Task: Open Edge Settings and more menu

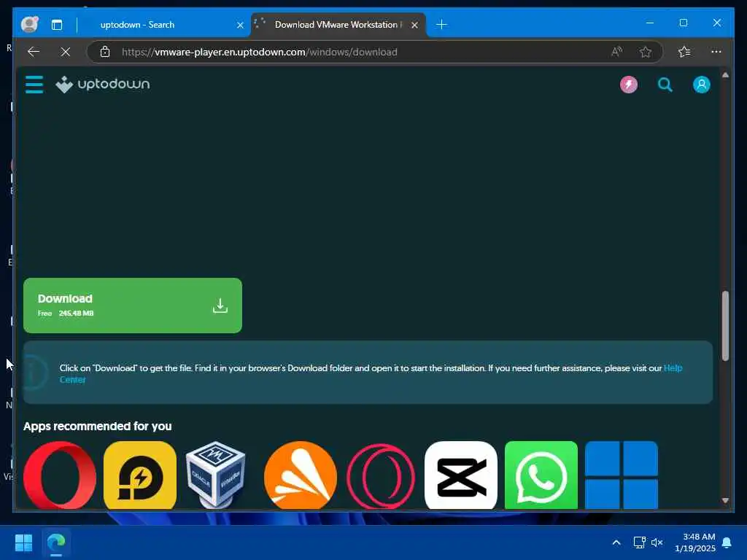Action: tap(716, 52)
